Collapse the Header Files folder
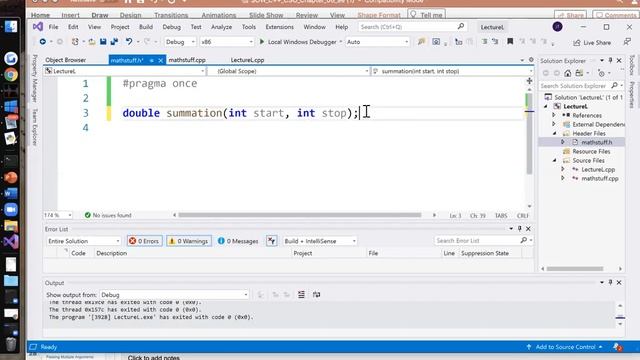 point(554,133)
